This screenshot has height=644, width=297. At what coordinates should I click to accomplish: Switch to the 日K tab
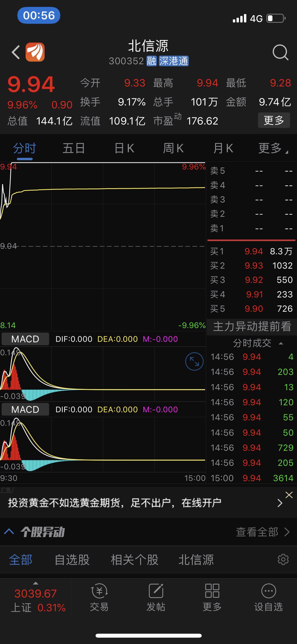point(124,148)
